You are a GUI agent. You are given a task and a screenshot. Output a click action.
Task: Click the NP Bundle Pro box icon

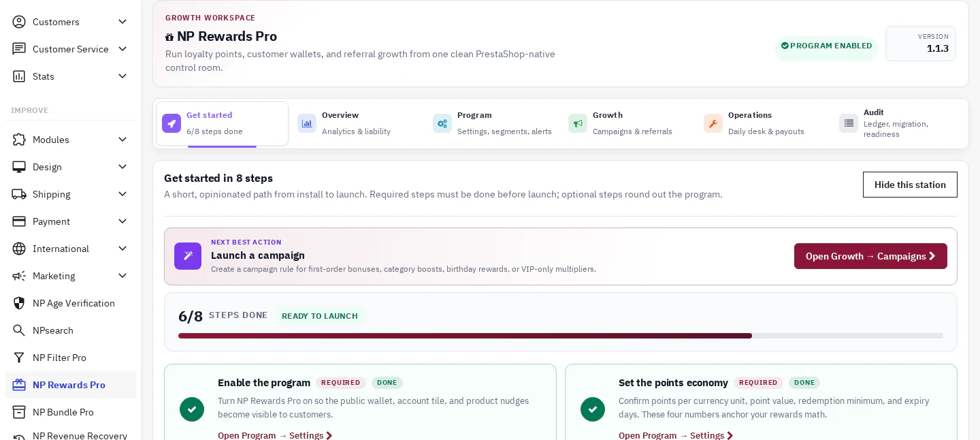tap(19, 412)
